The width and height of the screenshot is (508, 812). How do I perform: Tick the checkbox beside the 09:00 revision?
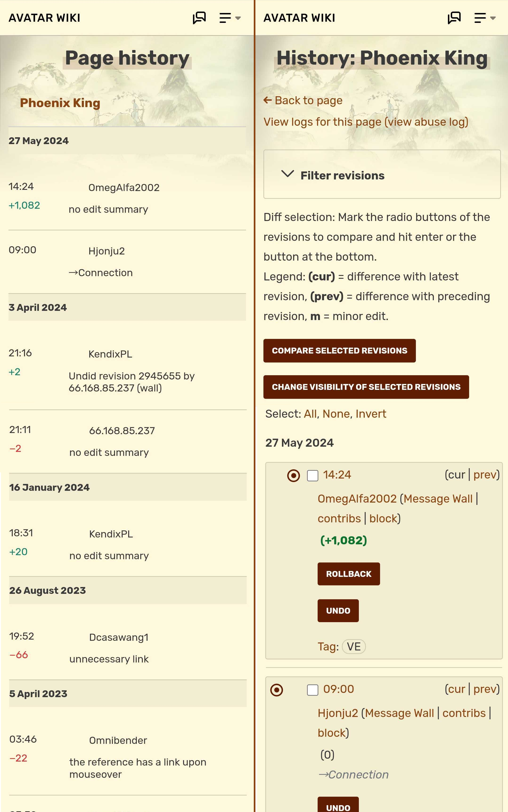point(312,690)
